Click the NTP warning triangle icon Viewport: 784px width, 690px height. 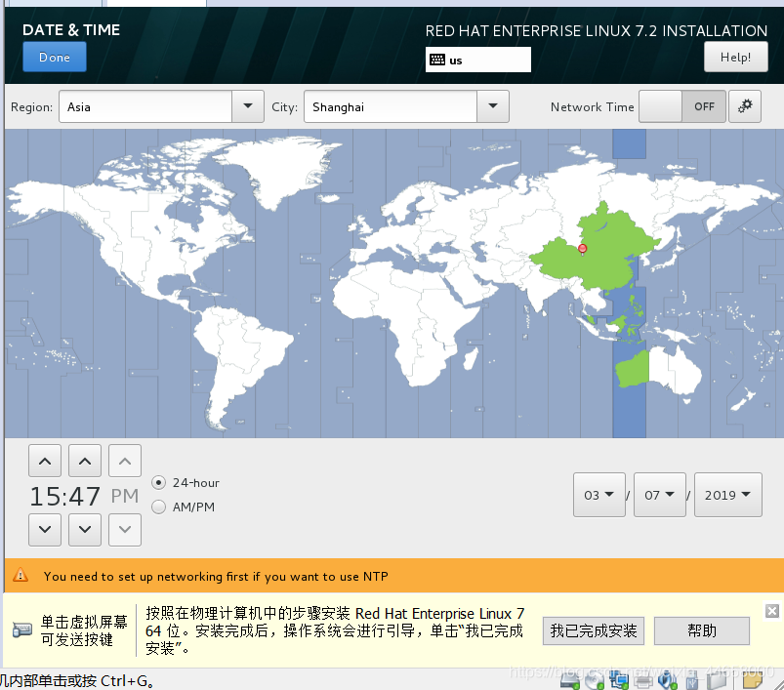pos(21,575)
